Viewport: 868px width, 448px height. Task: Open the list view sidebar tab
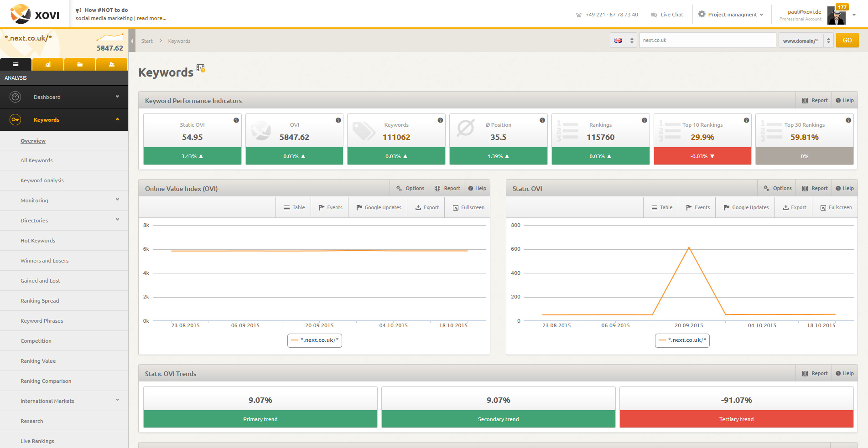point(16,64)
